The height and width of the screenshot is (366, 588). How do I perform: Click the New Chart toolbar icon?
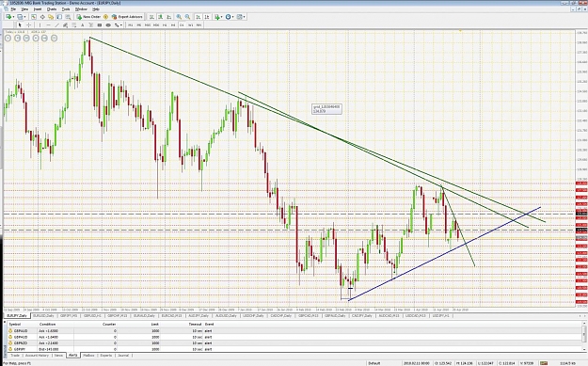pos(8,17)
